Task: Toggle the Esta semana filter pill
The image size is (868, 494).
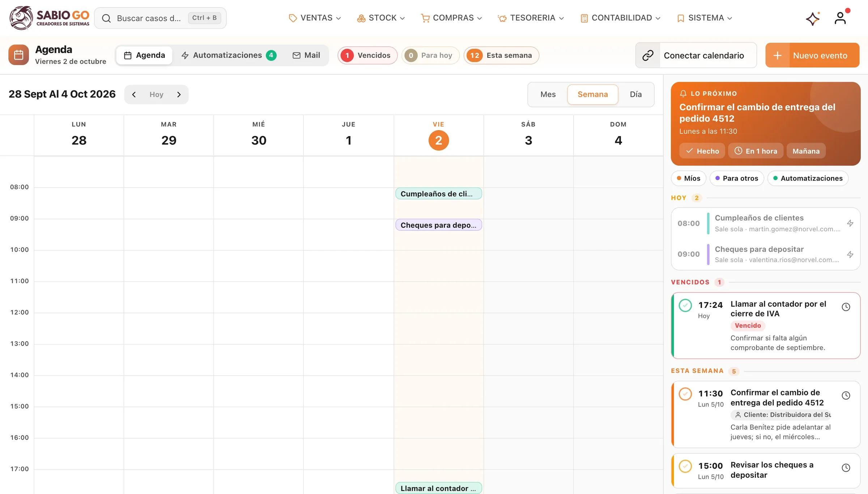Action: [x=501, y=55]
